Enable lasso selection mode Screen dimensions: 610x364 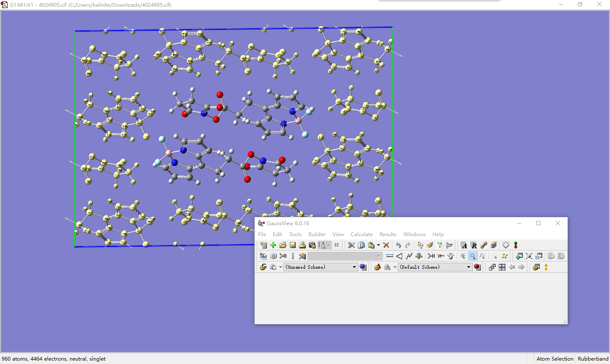(x=482, y=256)
